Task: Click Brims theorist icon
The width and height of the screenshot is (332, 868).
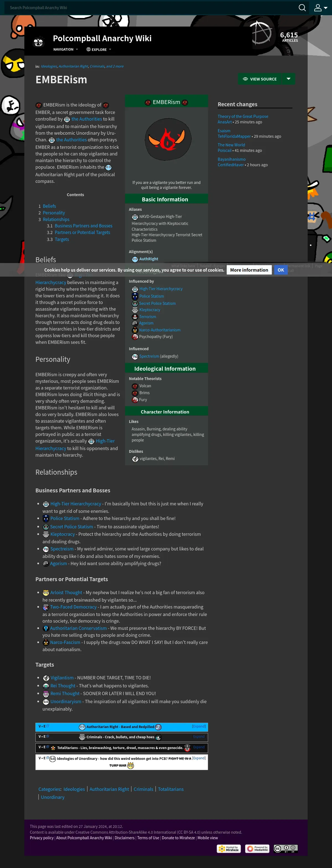Action: pos(135,393)
